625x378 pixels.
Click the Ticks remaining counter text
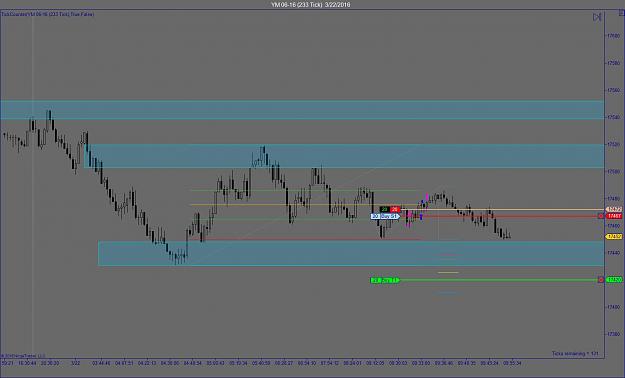click(x=575, y=354)
